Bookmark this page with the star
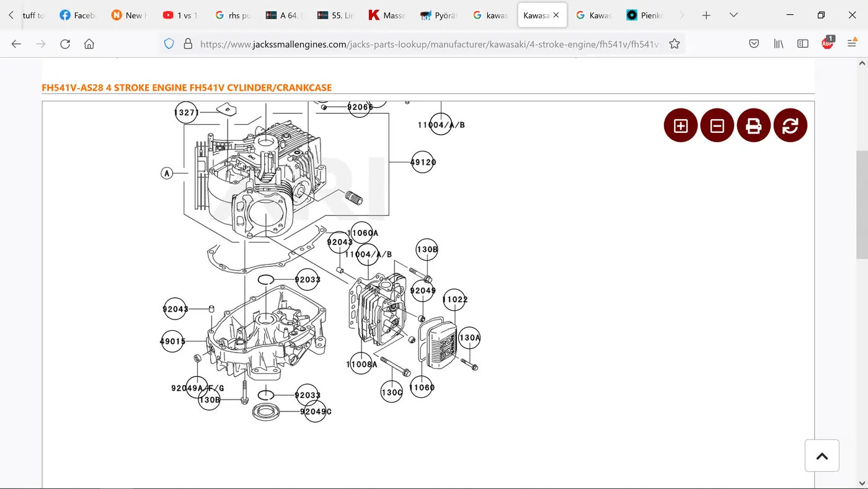This screenshot has width=868, height=489. click(x=675, y=43)
